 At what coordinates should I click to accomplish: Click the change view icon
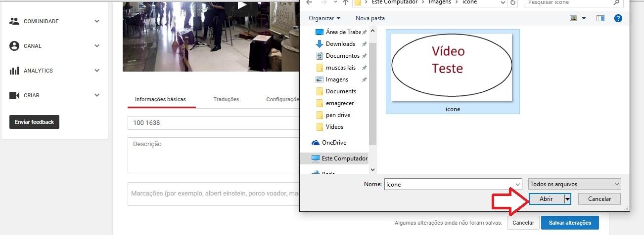(573, 18)
